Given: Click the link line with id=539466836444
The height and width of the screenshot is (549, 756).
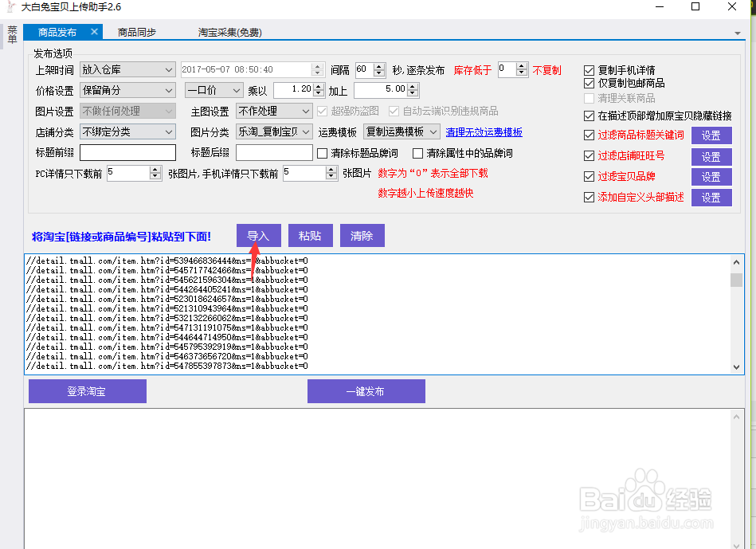Looking at the screenshot, I should 166,261.
